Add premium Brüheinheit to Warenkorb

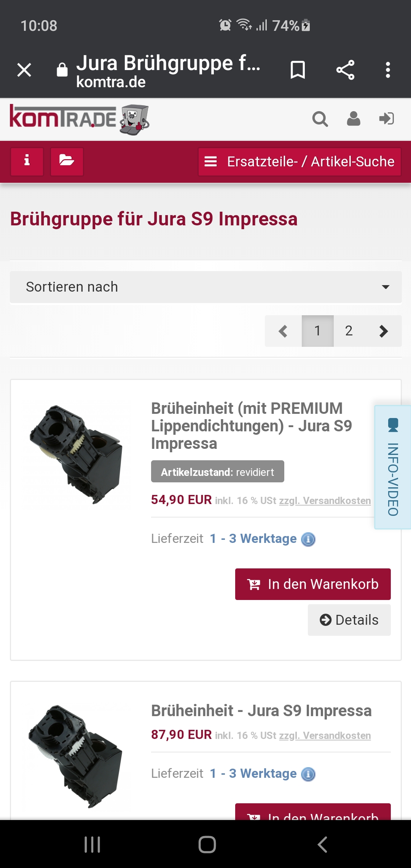pos(313,584)
